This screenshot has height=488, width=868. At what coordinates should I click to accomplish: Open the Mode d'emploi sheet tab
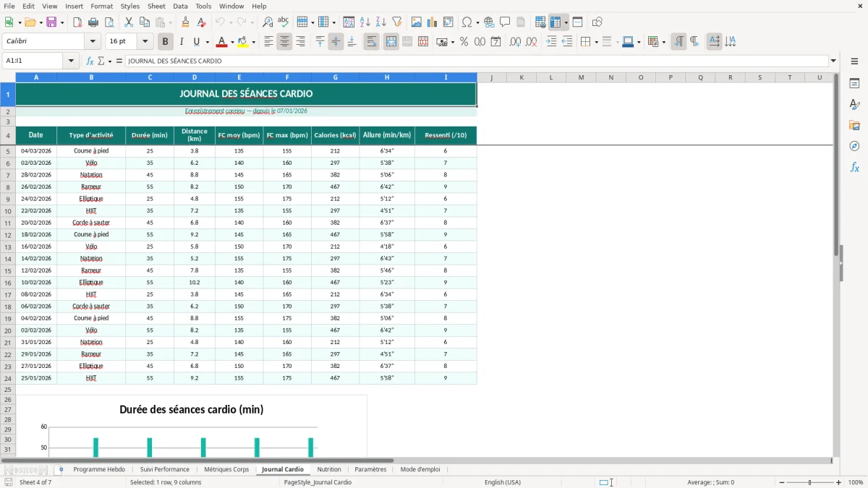[420, 469]
